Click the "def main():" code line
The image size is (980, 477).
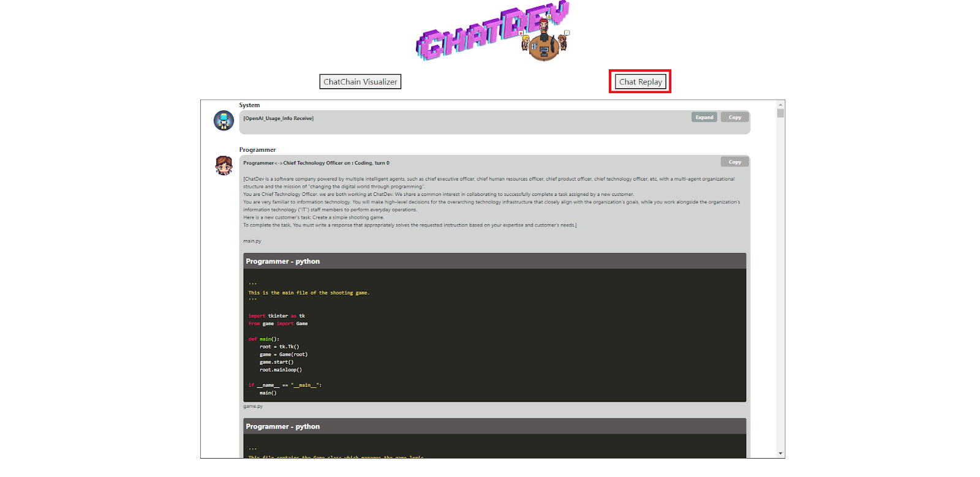point(263,339)
